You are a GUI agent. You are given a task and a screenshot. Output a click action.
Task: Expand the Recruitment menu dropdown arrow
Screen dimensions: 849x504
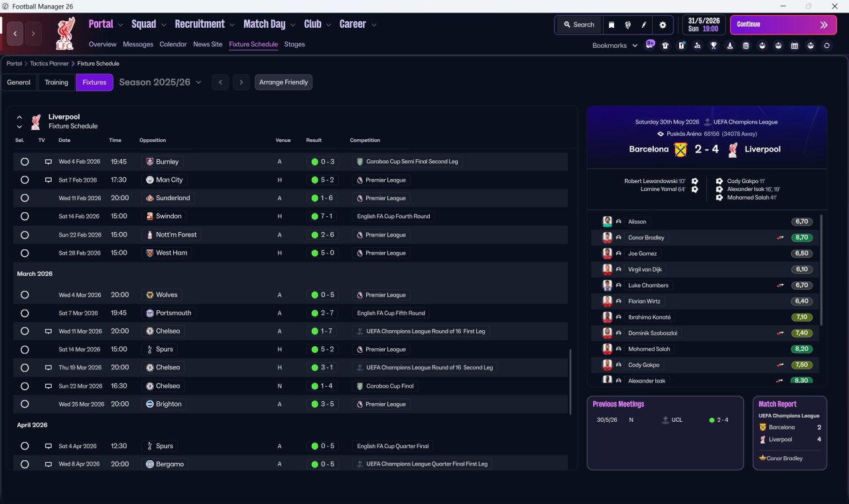pos(231,25)
